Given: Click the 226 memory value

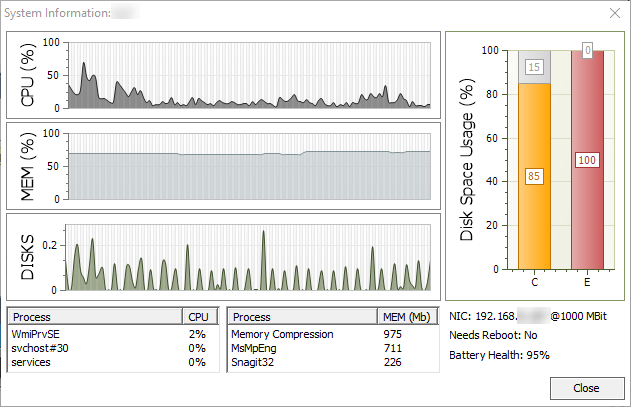Looking at the screenshot, I should (x=392, y=362).
